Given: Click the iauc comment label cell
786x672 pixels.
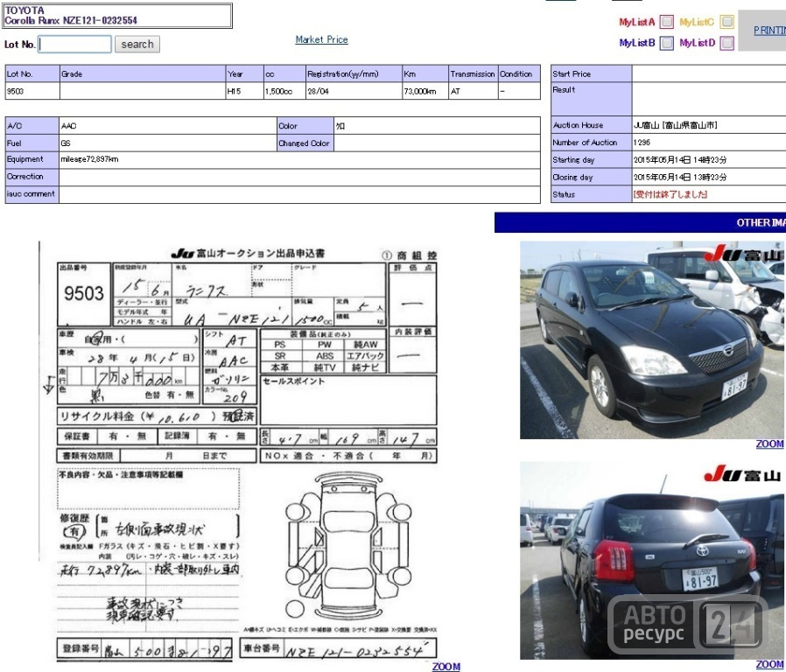Looking at the screenshot, I should coord(32,194).
